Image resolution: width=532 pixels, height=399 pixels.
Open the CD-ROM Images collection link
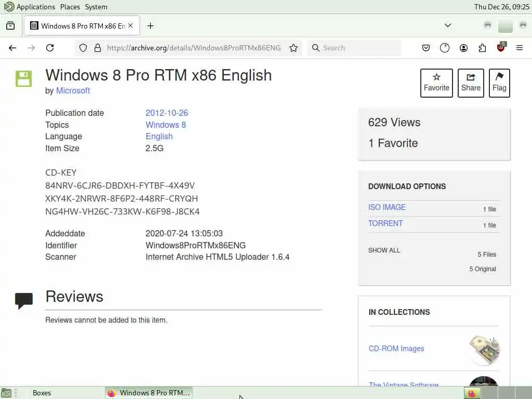point(396,349)
